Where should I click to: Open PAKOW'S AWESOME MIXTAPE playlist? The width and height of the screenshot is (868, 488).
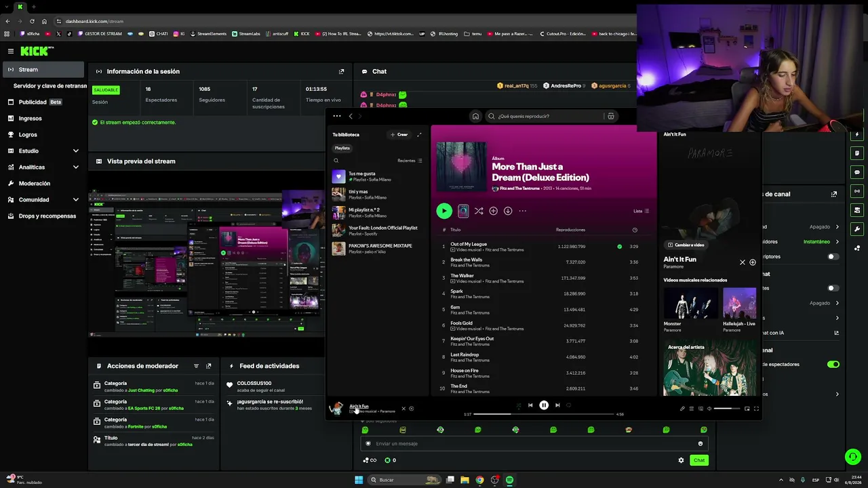point(378,248)
